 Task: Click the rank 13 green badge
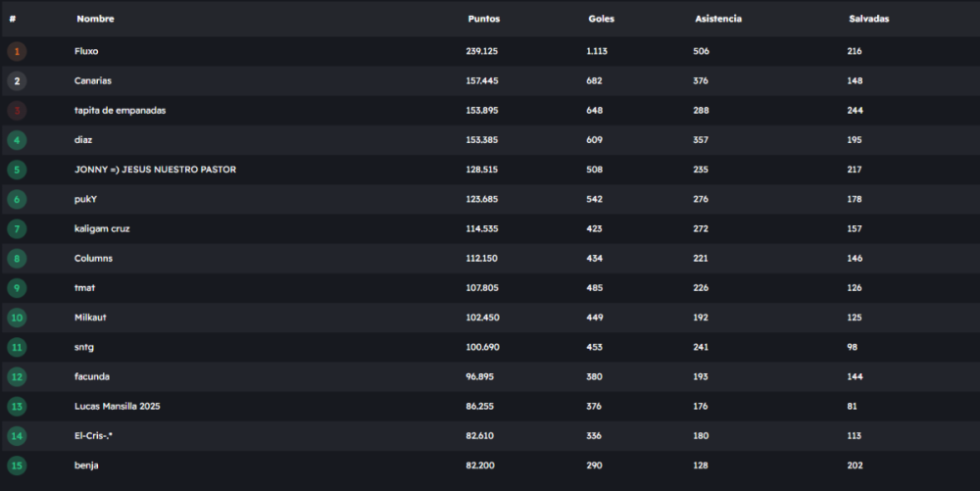pos(17,406)
